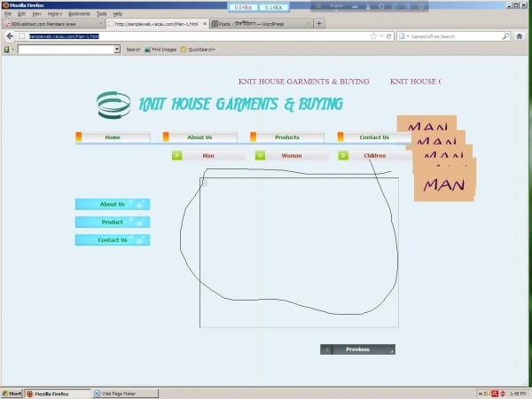532x399 pixels.
Task: Close the sampleweb Man-1.html tab
Action: point(205,24)
